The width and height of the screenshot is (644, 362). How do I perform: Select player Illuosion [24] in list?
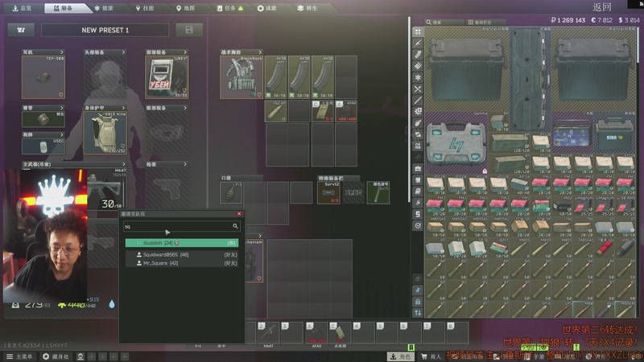pyautogui.click(x=182, y=243)
